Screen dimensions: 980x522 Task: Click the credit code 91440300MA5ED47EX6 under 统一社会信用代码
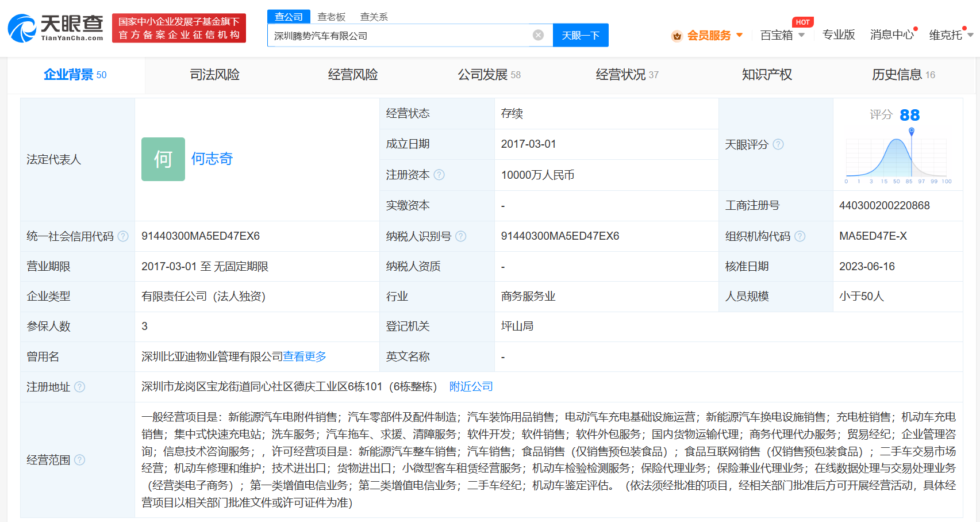point(201,236)
